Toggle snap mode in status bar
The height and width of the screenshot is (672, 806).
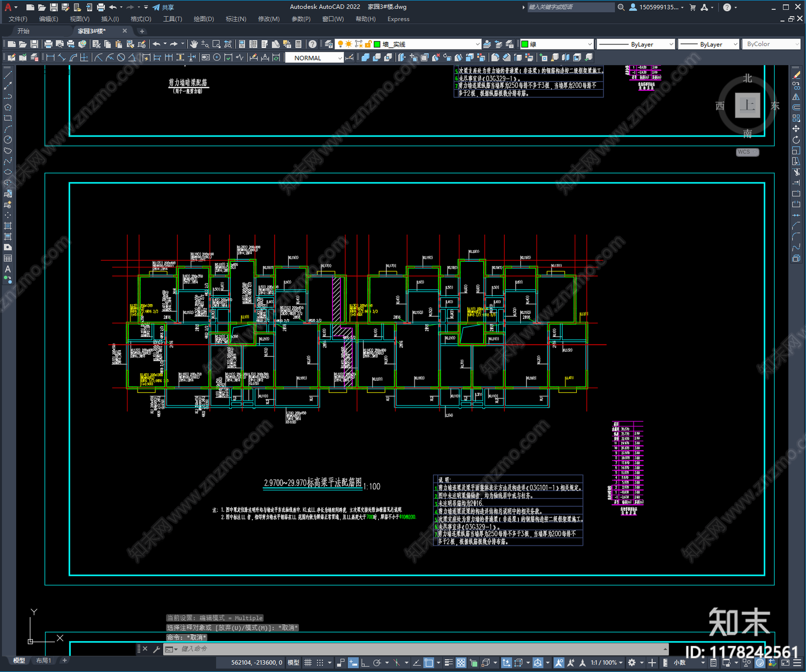(x=320, y=663)
